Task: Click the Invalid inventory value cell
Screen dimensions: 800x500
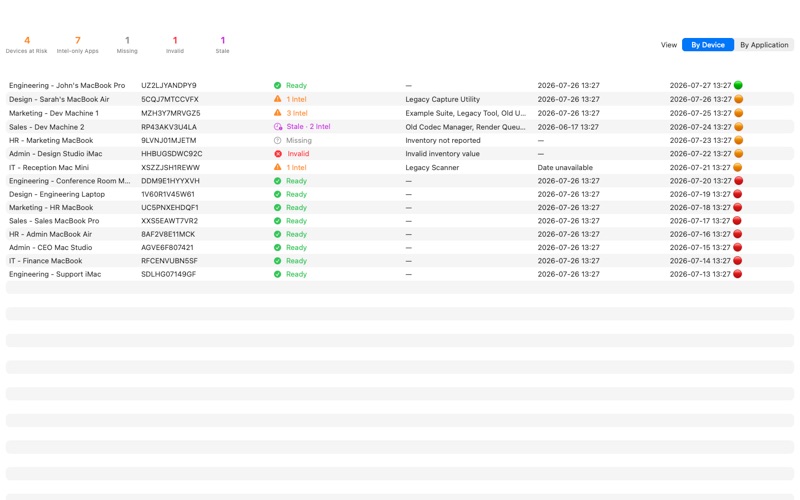Action: [x=442, y=154]
